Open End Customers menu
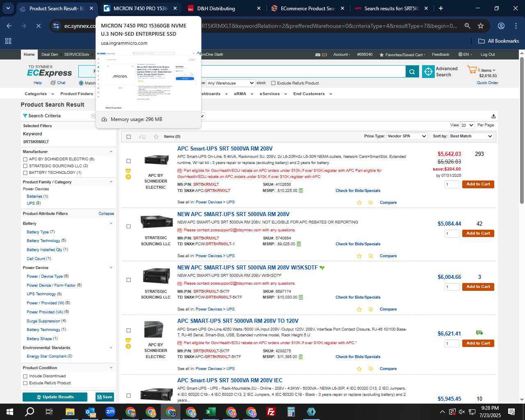Viewport: 525px width, 420px height. [x=313, y=94]
